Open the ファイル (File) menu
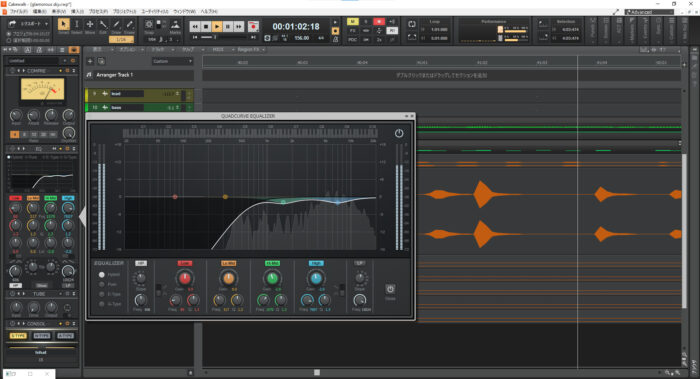 tap(18, 11)
